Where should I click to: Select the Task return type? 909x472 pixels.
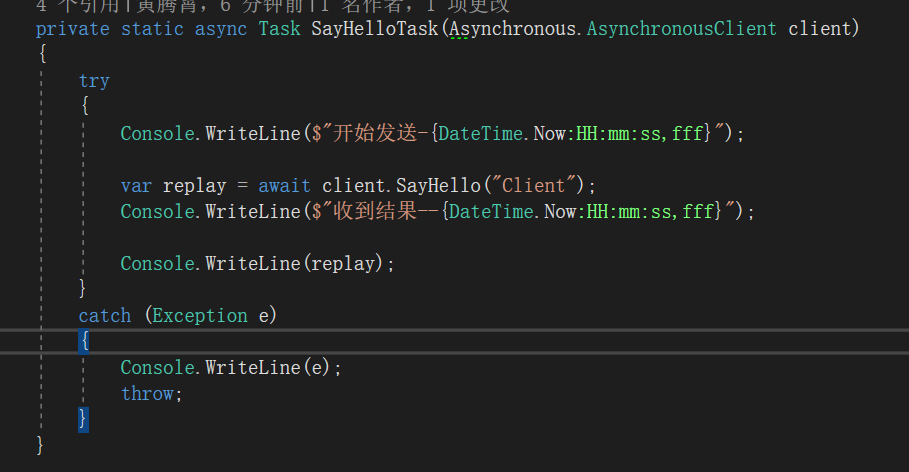pyautogui.click(x=279, y=28)
